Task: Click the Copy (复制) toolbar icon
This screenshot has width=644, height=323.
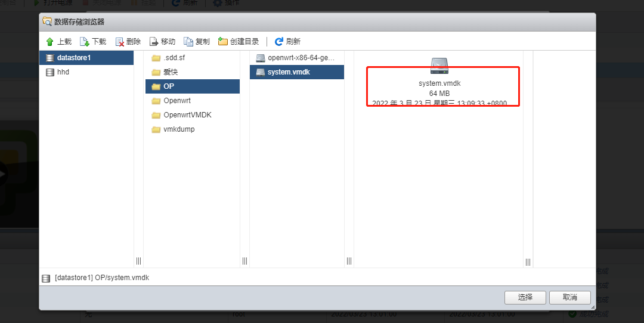Action: [188, 42]
